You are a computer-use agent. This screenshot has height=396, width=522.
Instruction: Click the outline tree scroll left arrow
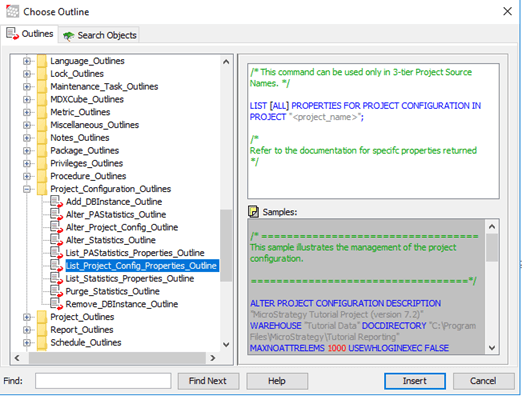[x=17, y=358]
